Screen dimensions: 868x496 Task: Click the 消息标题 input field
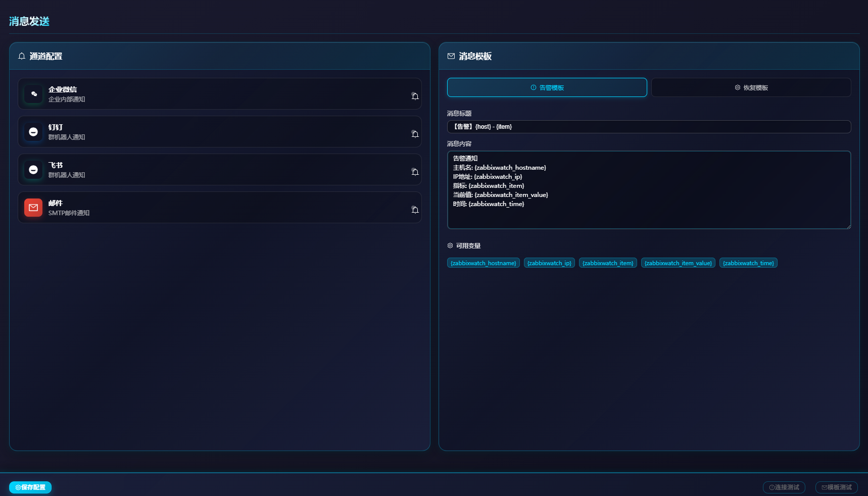(x=649, y=127)
